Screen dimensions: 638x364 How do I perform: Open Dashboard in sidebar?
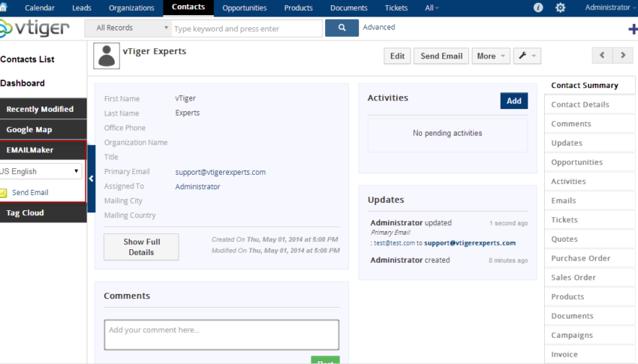[23, 83]
